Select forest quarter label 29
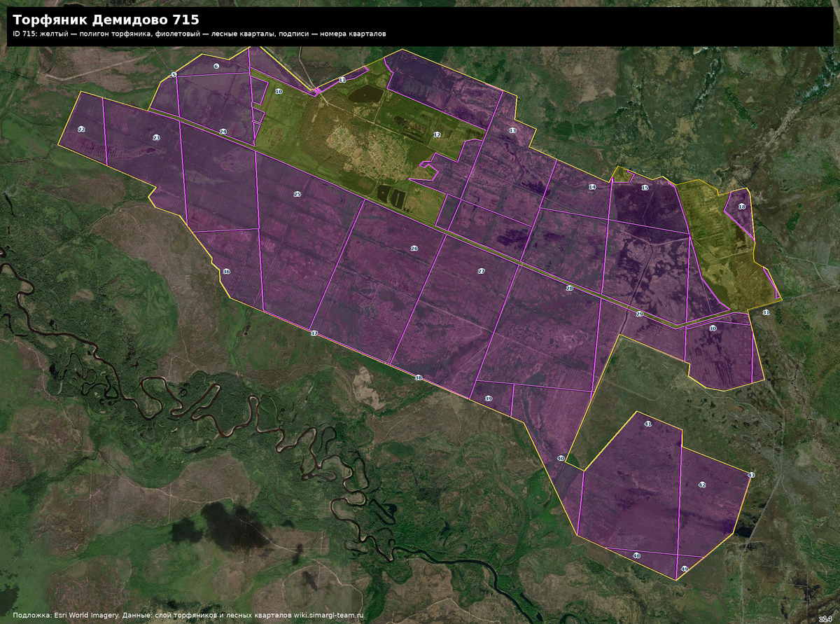Image resolution: width=840 pixels, height=624 pixels. tap(639, 314)
